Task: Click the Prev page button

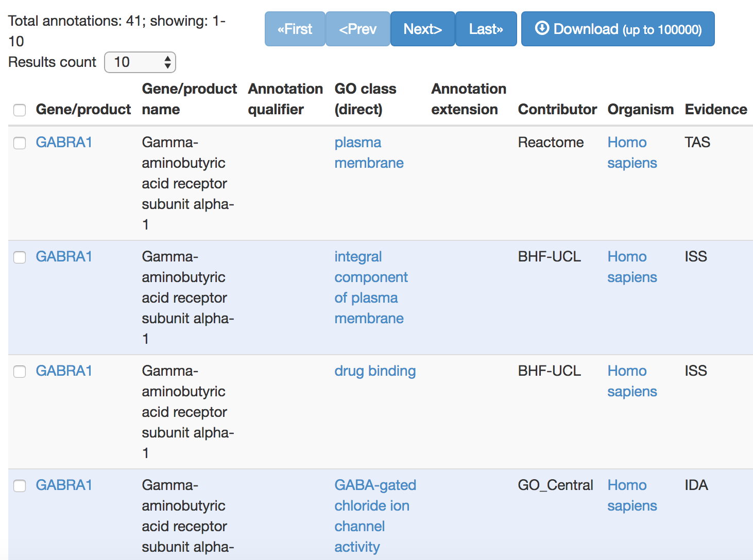Action: 357,29
